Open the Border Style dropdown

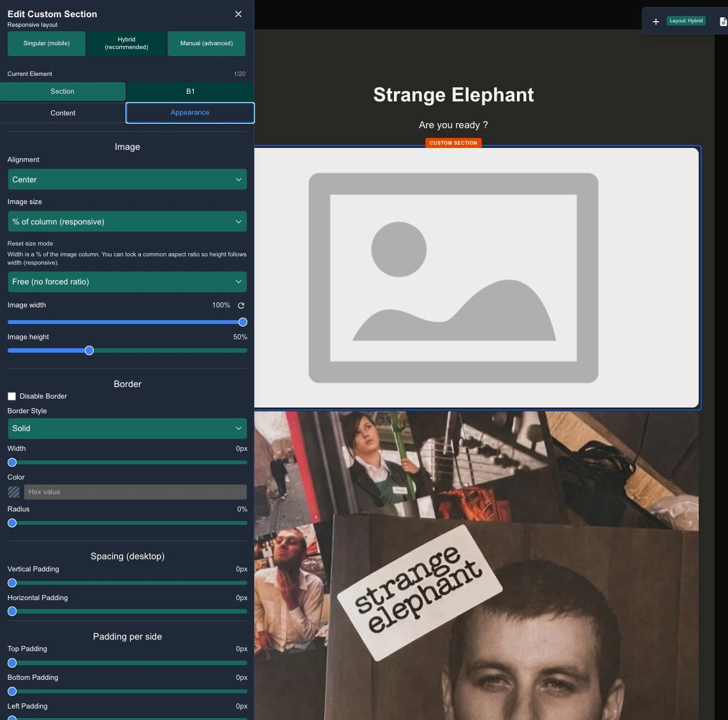pos(127,429)
